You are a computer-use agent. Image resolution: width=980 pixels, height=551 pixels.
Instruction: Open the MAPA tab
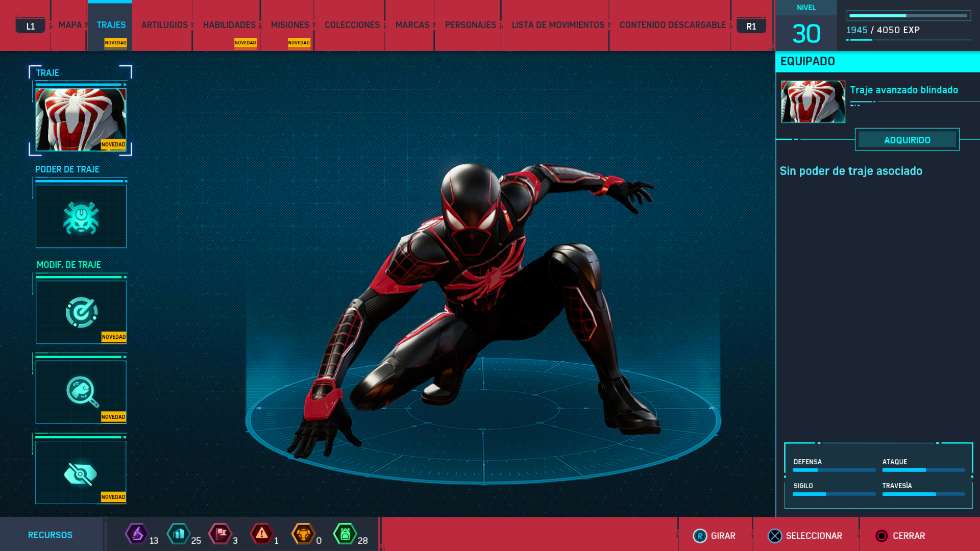point(70,25)
